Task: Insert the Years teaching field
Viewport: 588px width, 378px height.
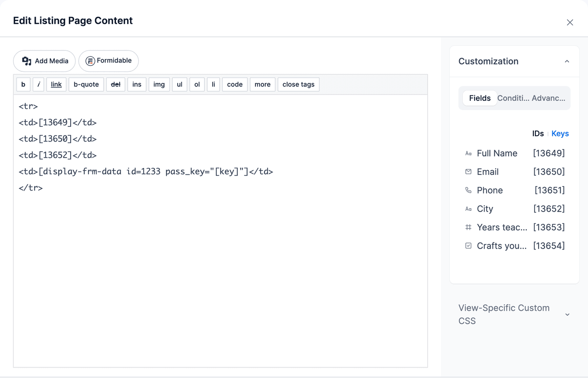Action: click(x=514, y=227)
